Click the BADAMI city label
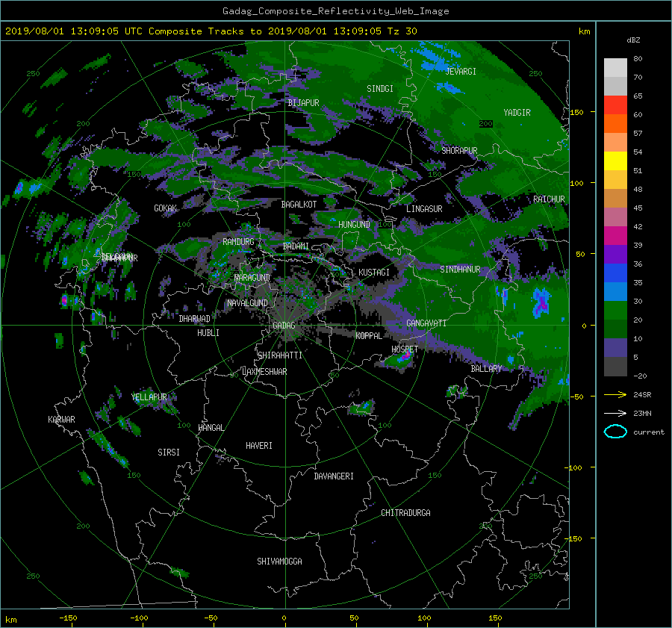Screen dimensions: 672x628 (x=296, y=246)
